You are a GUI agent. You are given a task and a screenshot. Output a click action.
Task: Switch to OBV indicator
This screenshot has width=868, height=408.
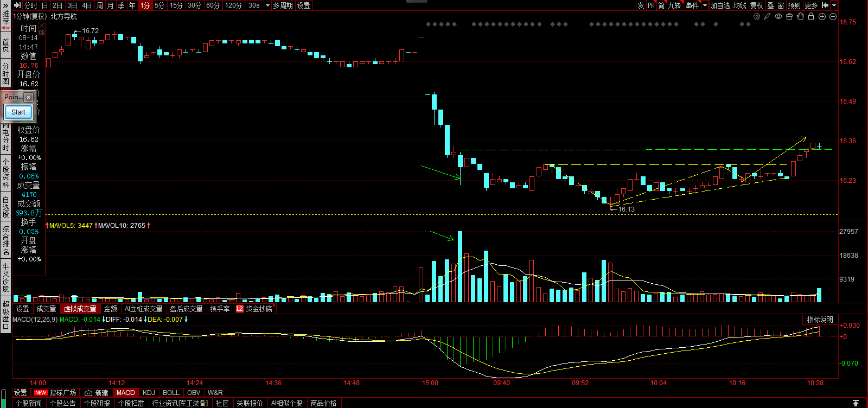click(194, 392)
